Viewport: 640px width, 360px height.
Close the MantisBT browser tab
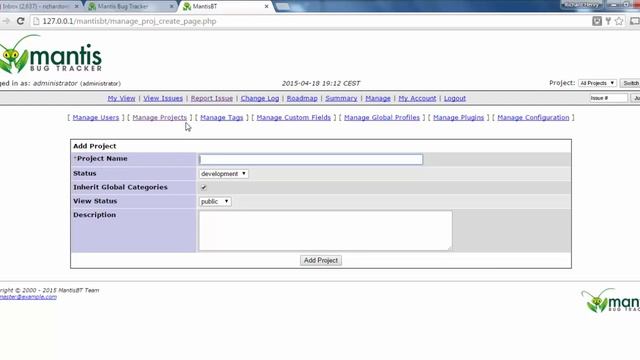(267, 7)
